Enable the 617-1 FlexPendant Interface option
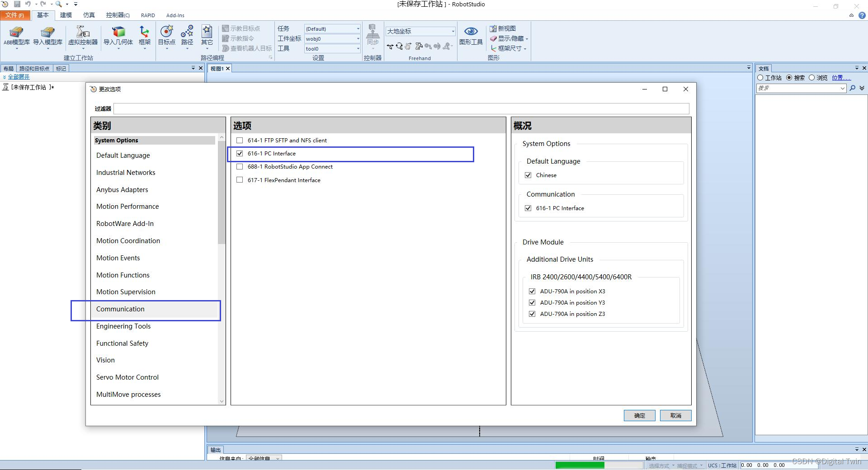 (x=240, y=179)
